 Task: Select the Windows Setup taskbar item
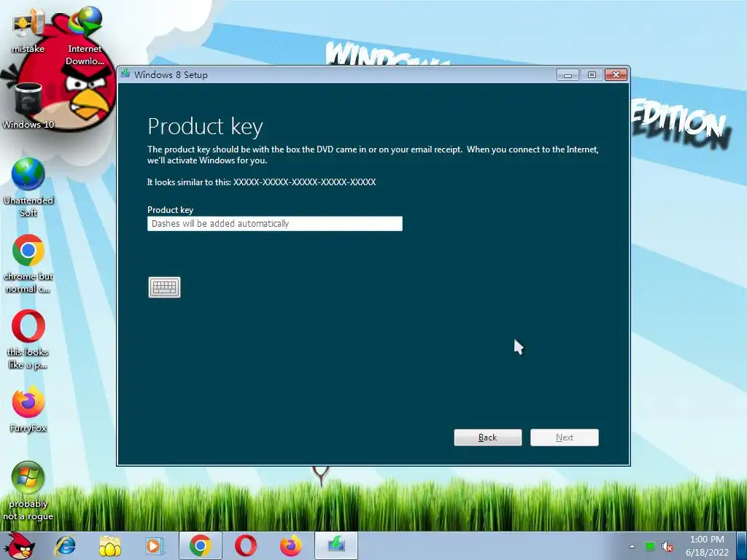(336, 545)
